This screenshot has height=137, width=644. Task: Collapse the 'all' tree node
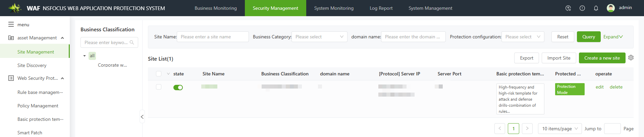coord(85,56)
